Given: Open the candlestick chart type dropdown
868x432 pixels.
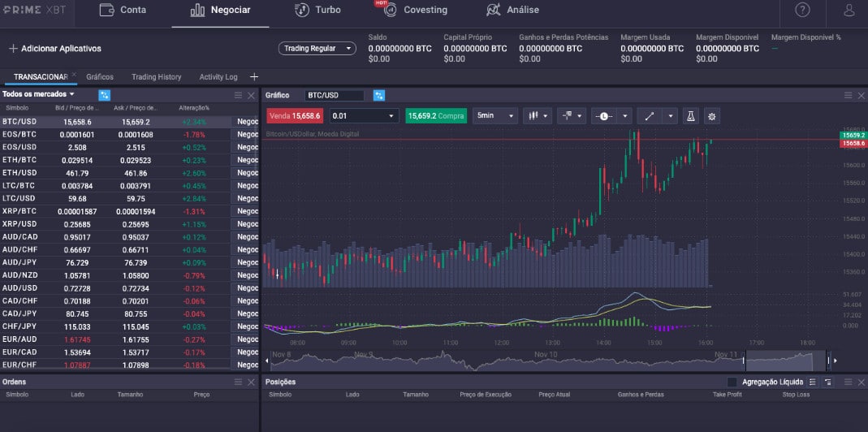Looking at the screenshot, I should (x=538, y=116).
